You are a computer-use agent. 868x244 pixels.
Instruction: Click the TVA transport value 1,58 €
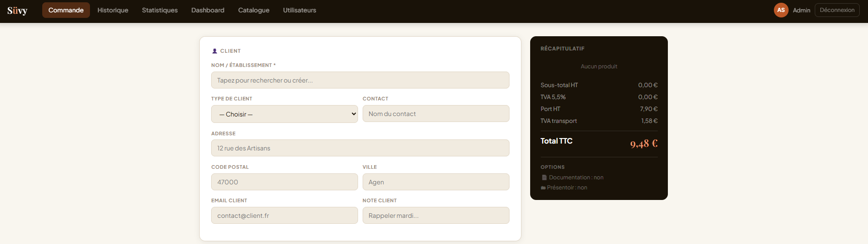[650, 121]
